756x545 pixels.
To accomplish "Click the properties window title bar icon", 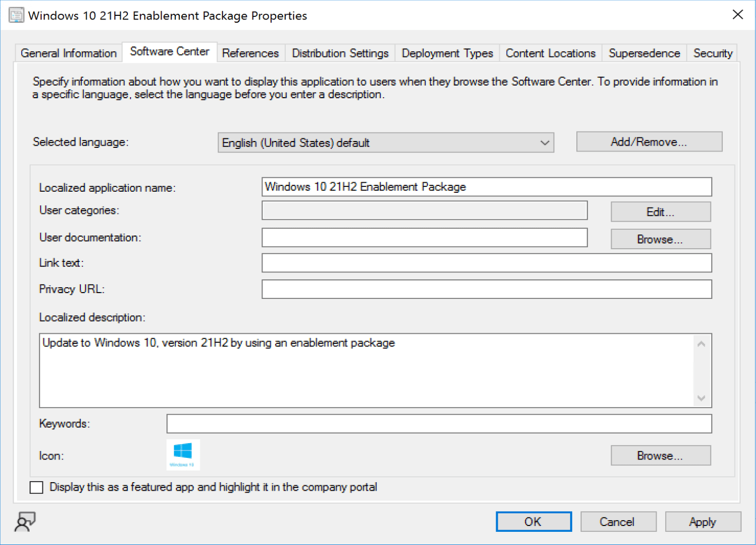I will point(16,15).
